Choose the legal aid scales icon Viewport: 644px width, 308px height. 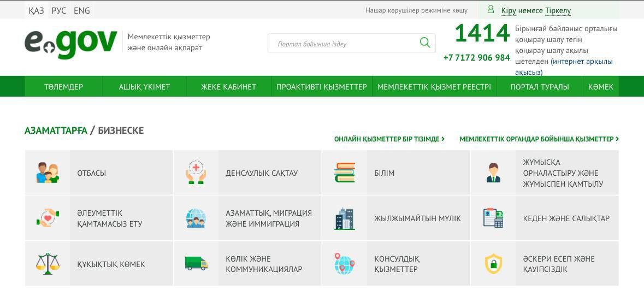pos(48,264)
